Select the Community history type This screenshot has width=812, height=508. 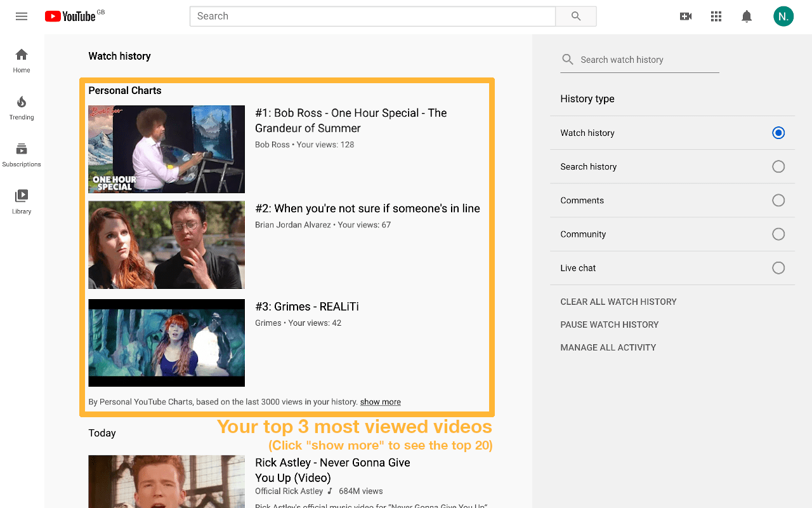click(778, 234)
